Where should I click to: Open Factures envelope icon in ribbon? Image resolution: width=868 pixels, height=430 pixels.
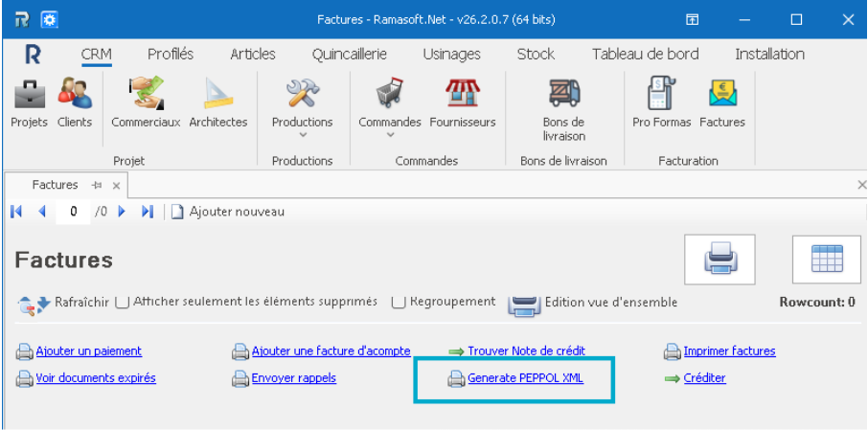pos(722,93)
